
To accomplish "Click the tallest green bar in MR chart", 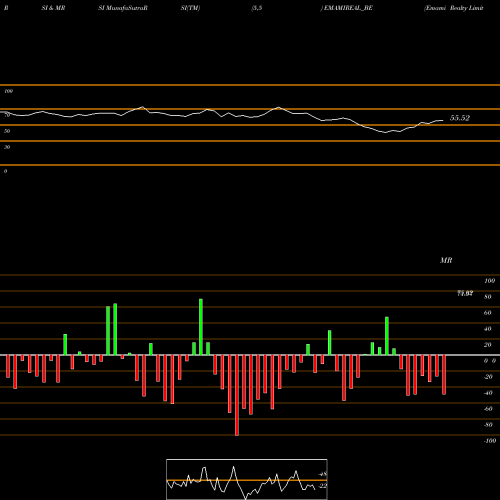I will tap(201, 327).
